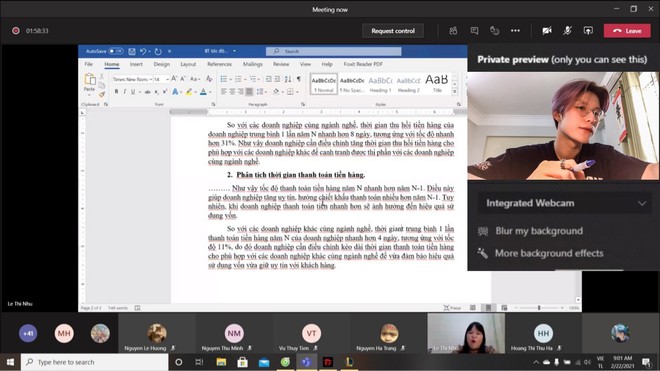Toggle Align Right button

point(241,91)
